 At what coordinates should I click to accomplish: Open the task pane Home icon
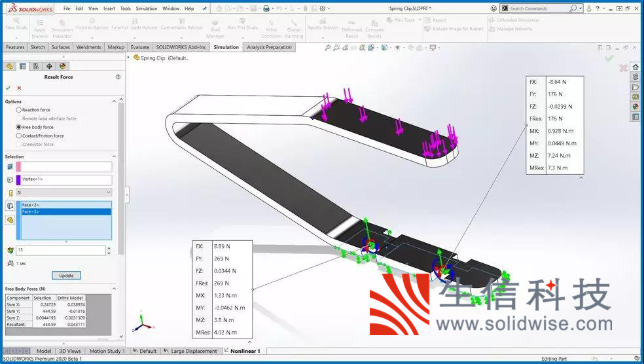(x=635, y=67)
